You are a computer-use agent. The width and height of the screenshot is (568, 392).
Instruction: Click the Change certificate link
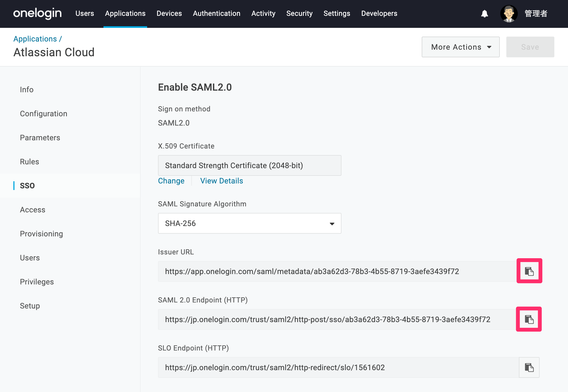pyautogui.click(x=171, y=181)
